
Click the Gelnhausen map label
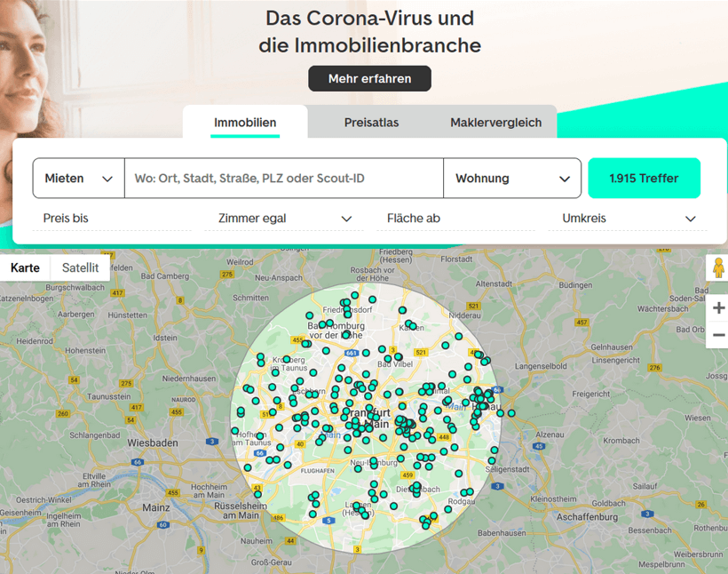[x=612, y=347]
